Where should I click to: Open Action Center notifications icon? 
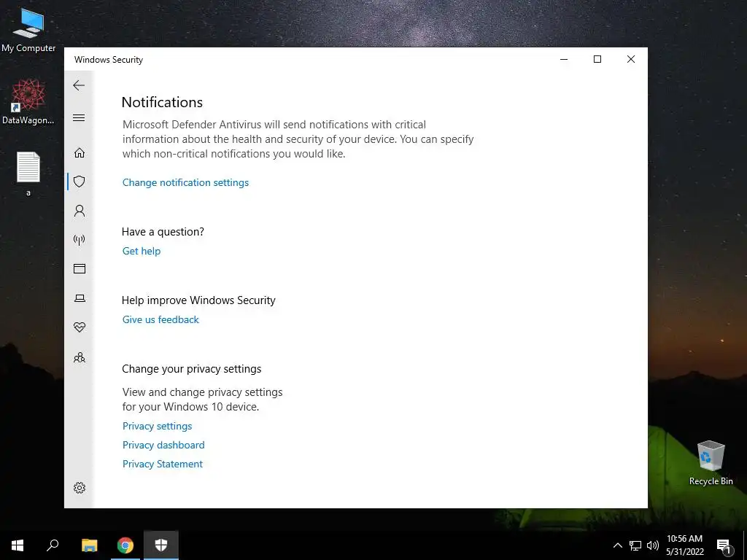pyautogui.click(x=723, y=545)
